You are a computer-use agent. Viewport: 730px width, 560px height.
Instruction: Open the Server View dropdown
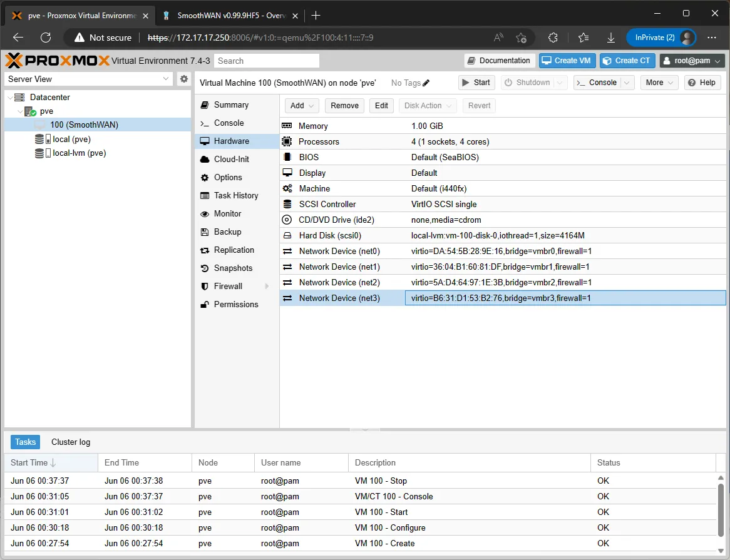coord(166,79)
